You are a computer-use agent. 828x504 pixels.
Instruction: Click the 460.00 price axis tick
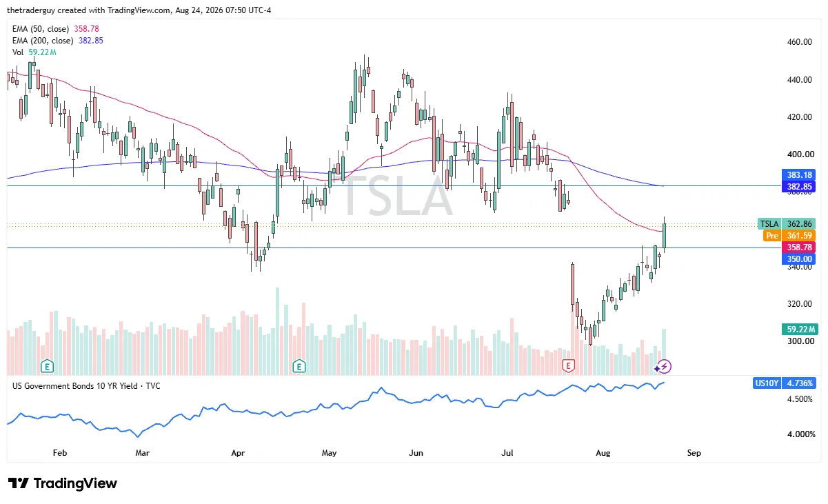(800, 42)
